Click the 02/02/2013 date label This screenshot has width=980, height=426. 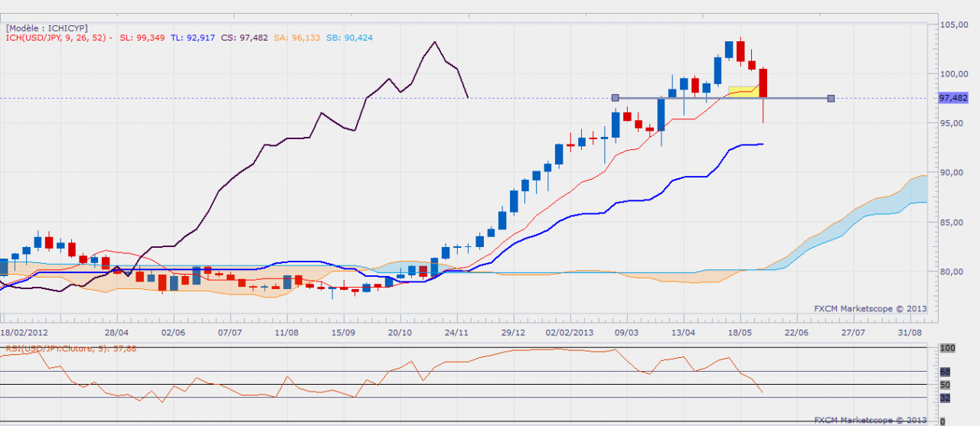[x=570, y=333]
